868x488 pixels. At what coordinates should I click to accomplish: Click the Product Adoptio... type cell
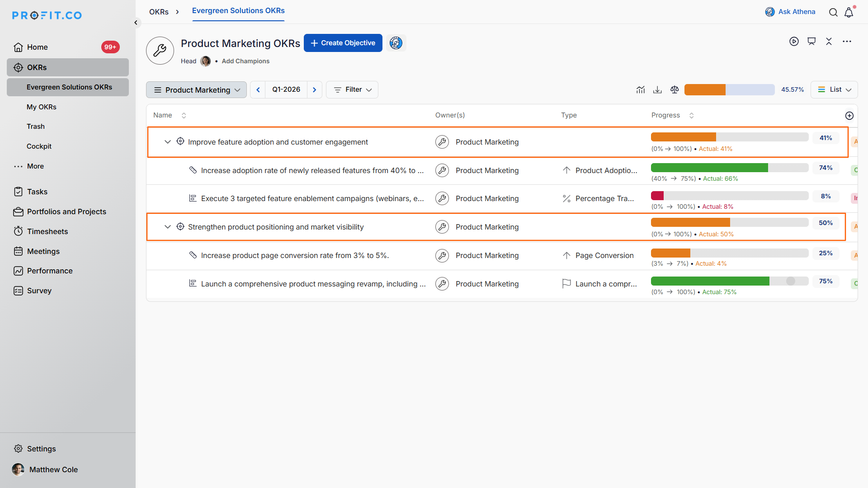[599, 170]
